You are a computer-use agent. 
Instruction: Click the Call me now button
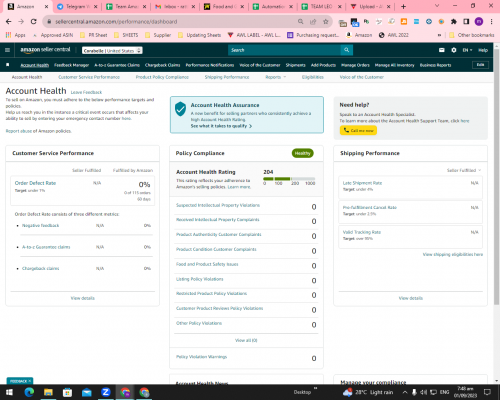tap(358, 130)
